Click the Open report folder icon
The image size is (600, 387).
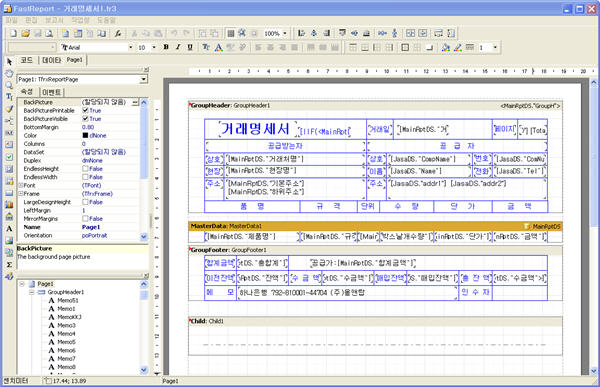point(25,34)
